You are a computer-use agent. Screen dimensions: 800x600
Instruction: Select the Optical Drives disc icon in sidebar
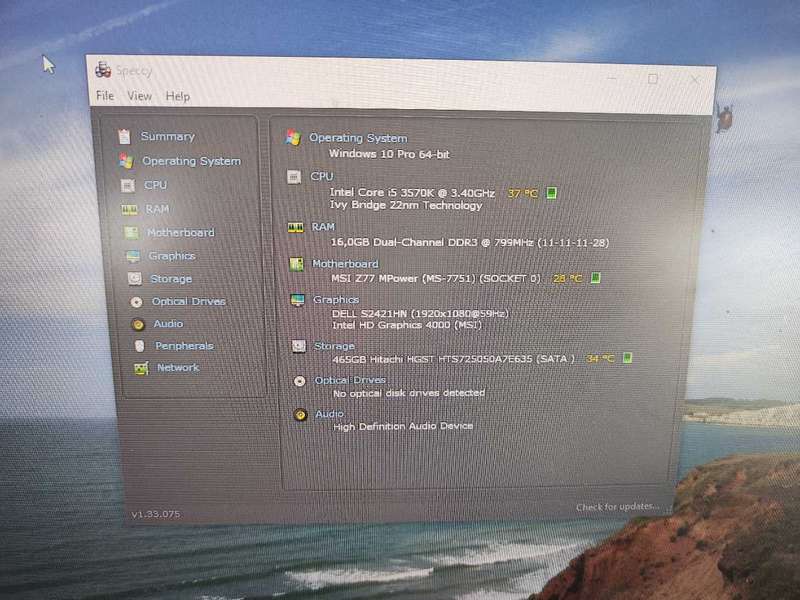tap(136, 302)
